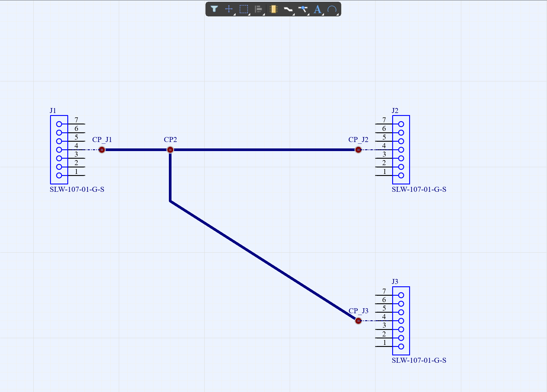Click pin 1 circle on connector J1
Screen dimensions: 547x392
click(x=59, y=175)
